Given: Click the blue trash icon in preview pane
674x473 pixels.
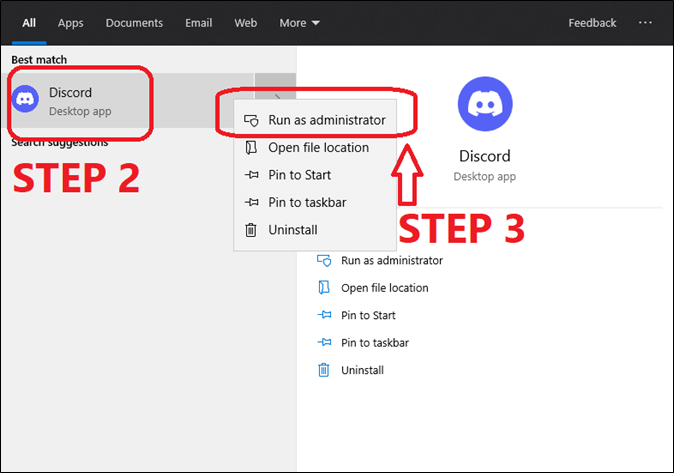Looking at the screenshot, I should (323, 370).
